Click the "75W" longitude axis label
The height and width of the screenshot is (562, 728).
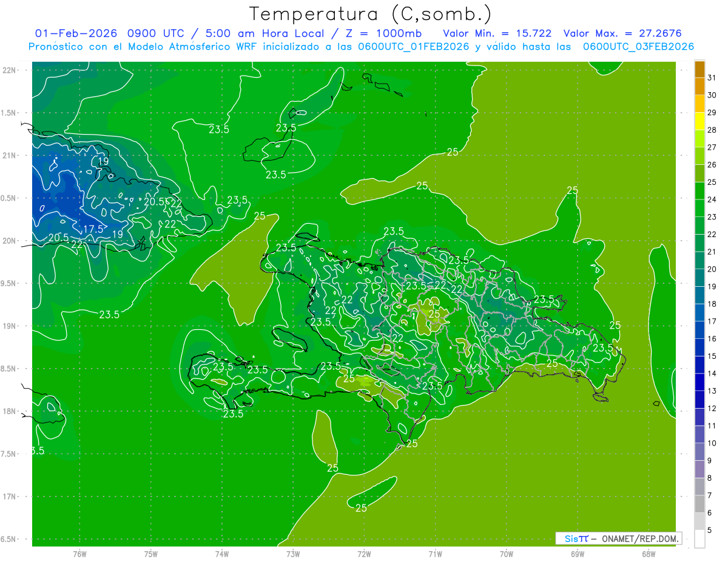click(x=151, y=554)
